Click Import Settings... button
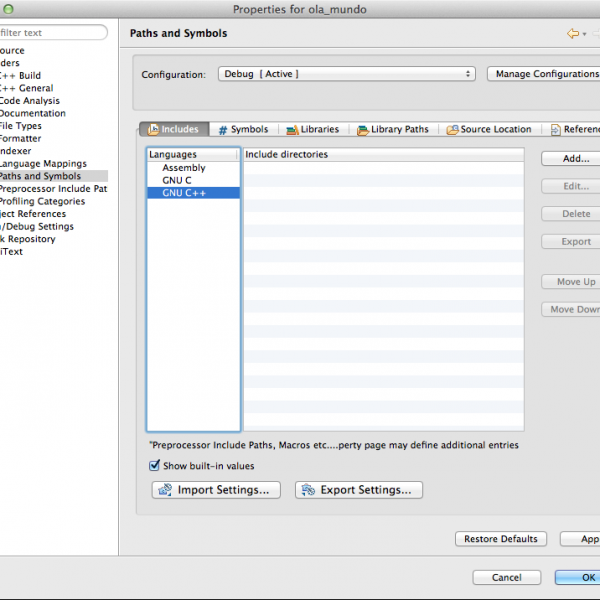This screenshot has height=600, width=600. click(x=216, y=490)
